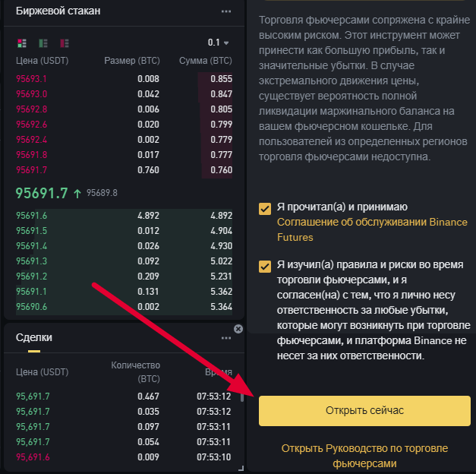476x474 pixels.
Task: Show sell orders only view icon
Action: click(64, 43)
